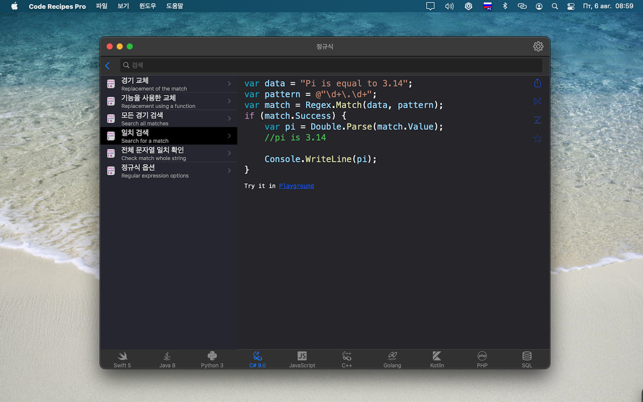The image size is (643, 402).
Task: Expand the 경기 교체 row chevron
Action: click(x=229, y=84)
